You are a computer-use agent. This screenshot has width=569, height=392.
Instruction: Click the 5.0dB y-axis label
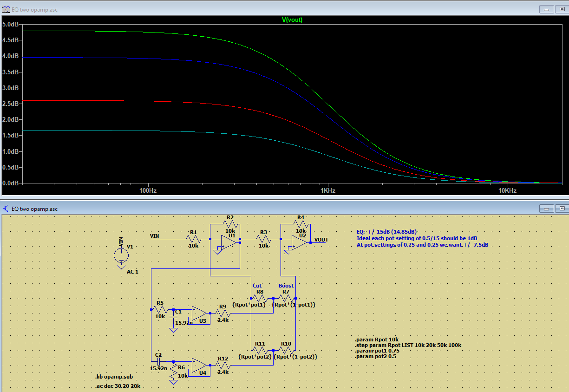[10, 24]
